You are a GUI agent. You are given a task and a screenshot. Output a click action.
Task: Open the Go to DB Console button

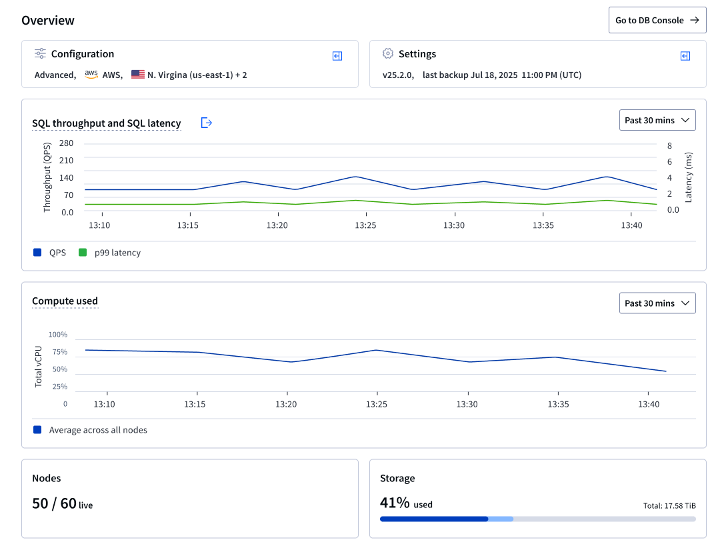coord(657,20)
